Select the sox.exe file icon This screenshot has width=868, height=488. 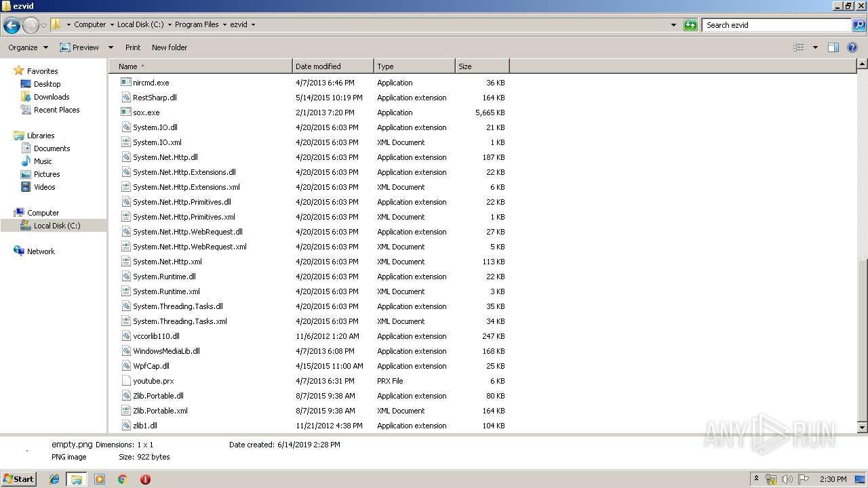[x=125, y=112]
